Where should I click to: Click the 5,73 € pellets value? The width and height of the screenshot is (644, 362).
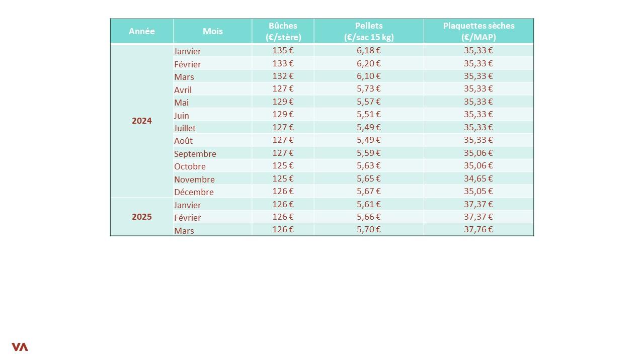click(x=369, y=88)
